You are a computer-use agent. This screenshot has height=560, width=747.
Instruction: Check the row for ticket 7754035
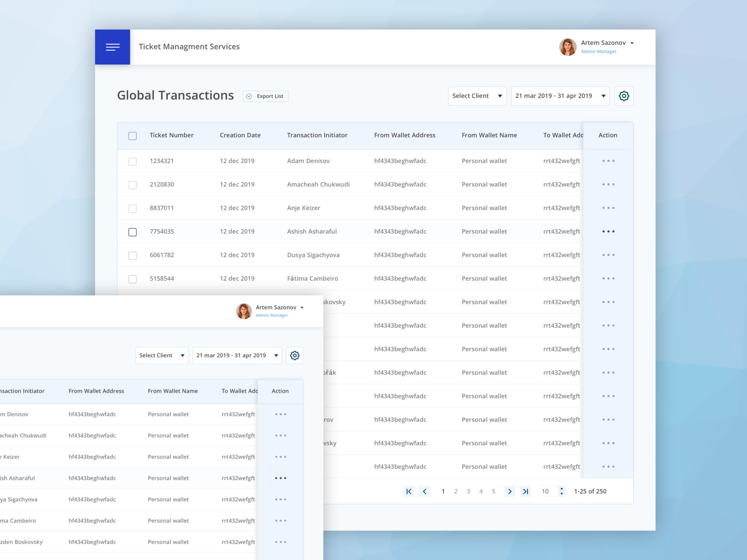(x=133, y=231)
